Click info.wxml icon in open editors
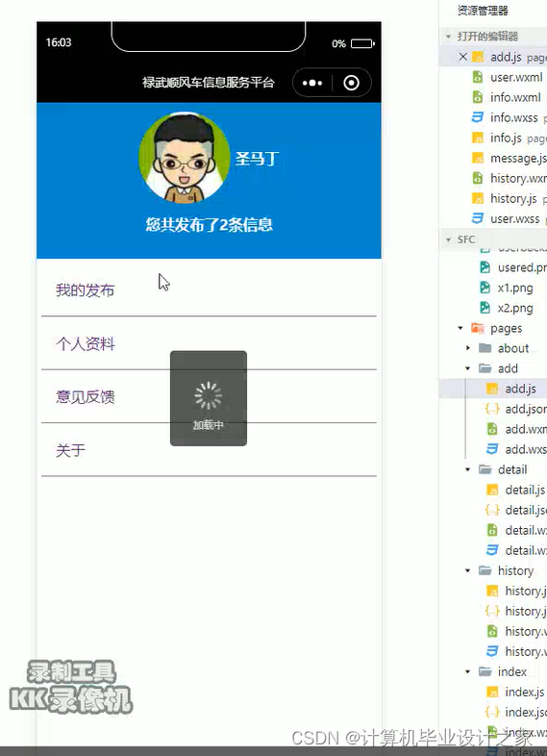Viewport: 547px width, 756px height. point(477,97)
